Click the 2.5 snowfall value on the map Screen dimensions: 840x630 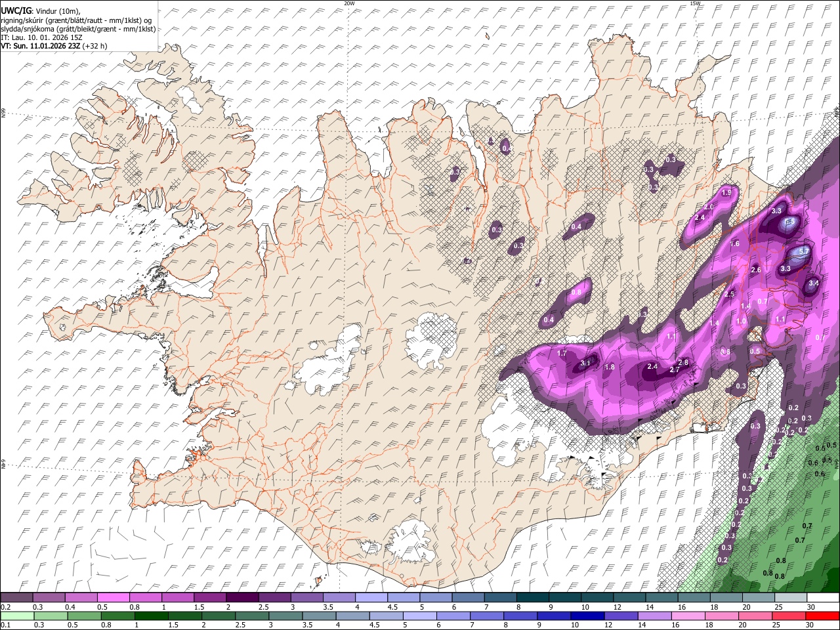click(729, 294)
